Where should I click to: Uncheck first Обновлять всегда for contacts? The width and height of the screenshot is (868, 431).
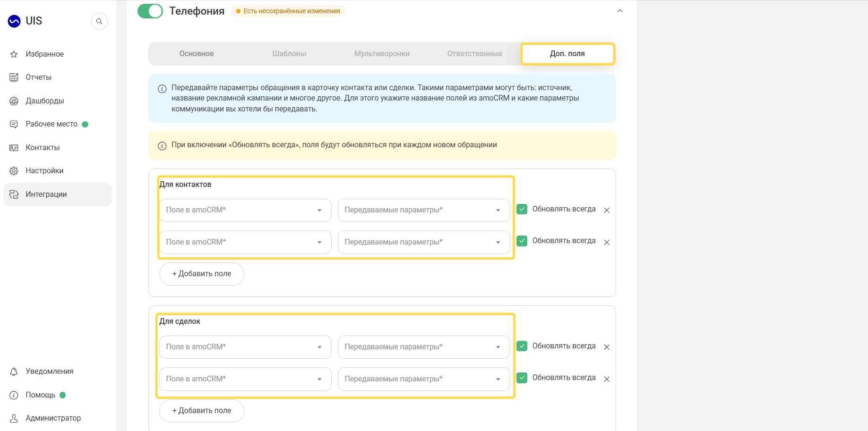[x=522, y=209]
